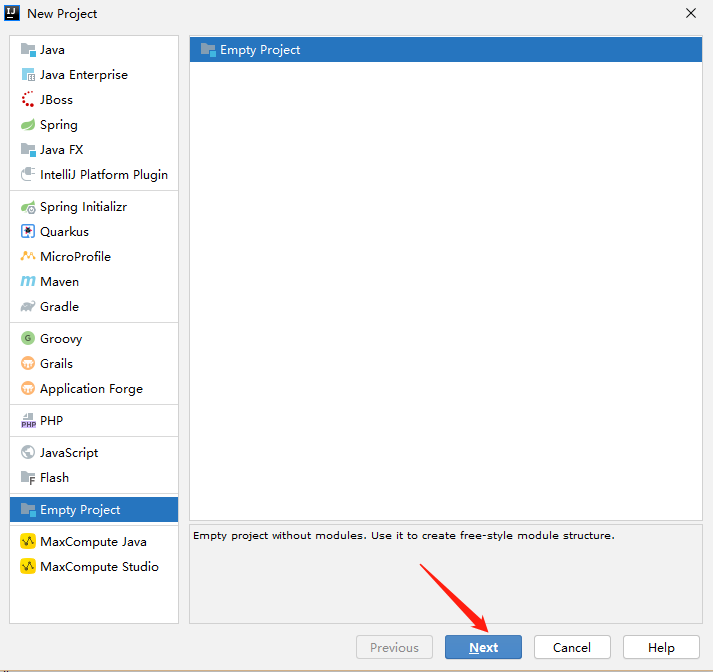Choose Application Forge entry
The height and width of the screenshot is (672, 713).
94,388
